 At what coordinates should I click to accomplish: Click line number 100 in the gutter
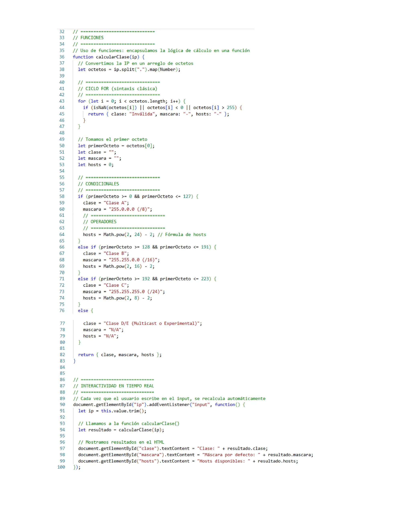click(x=61, y=467)
